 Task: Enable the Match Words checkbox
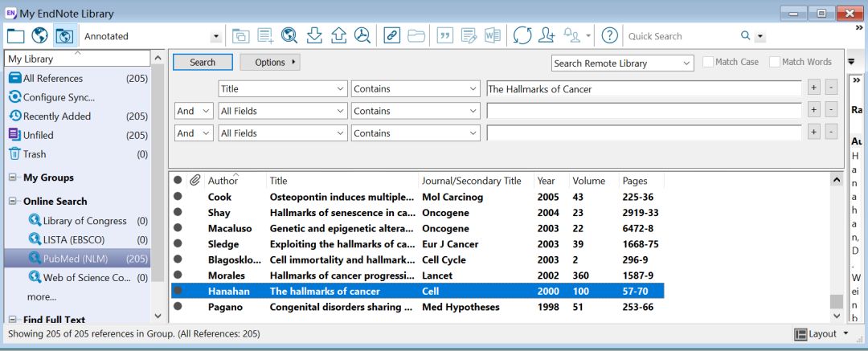(775, 62)
